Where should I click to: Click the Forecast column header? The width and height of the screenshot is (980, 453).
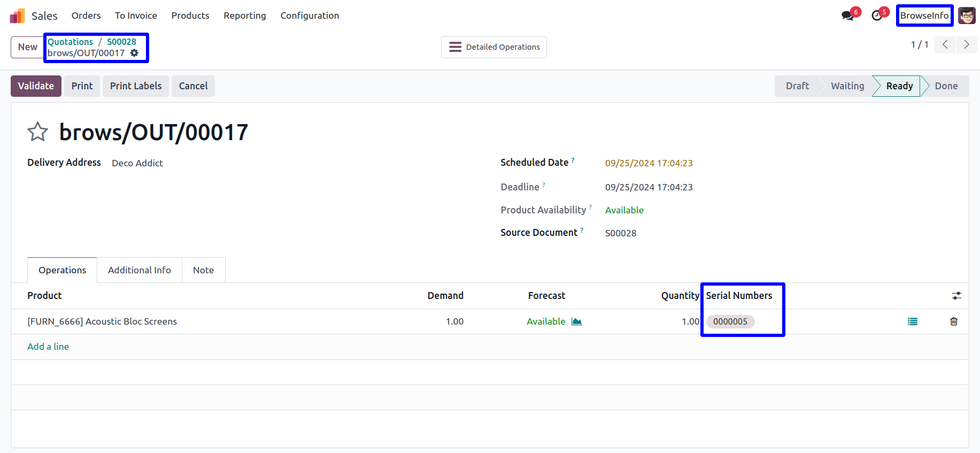[x=546, y=296]
